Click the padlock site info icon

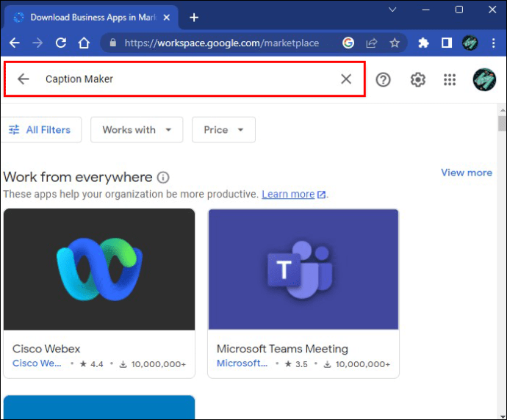113,43
